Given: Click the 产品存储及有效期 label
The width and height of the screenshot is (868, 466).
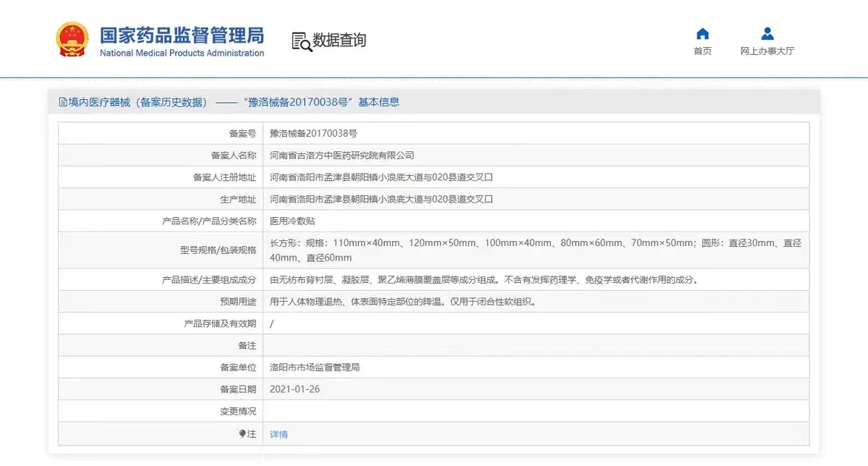Looking at the screenshot, I should 220,323.
